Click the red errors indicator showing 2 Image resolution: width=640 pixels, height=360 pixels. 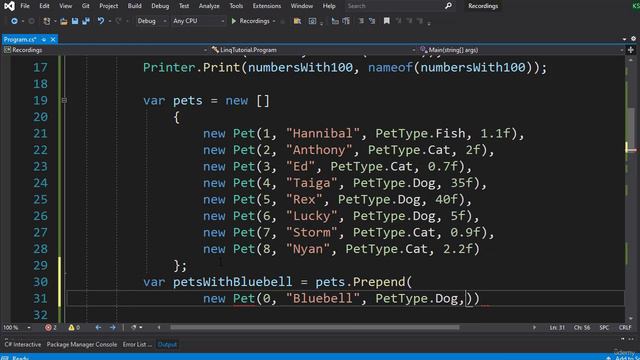tap(51, 327)
